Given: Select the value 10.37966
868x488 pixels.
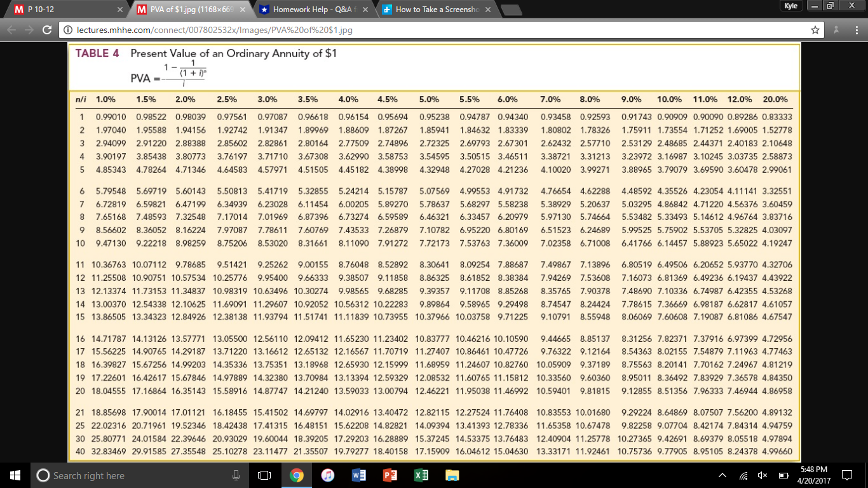Looking at the screenshot, I should 432,316.
